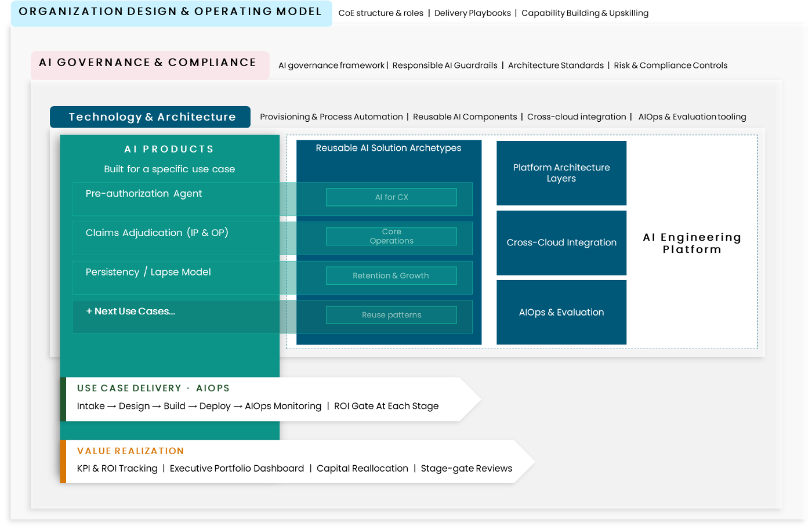
Task: Click the Reusable AI Solution Archetypes title
Action: (x=389, y=148)
